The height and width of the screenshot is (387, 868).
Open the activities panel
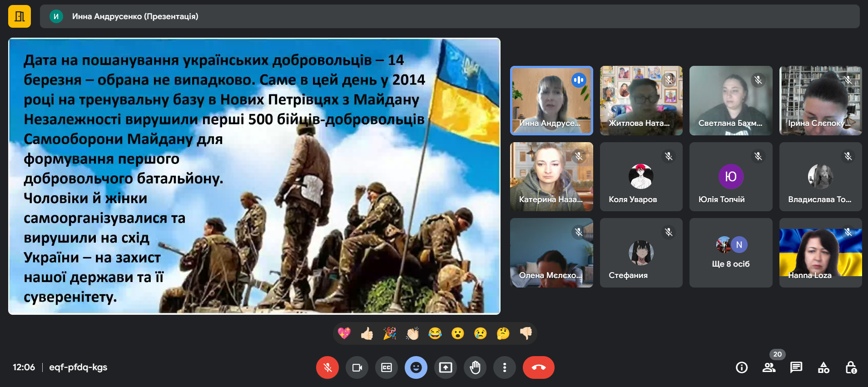823,367
